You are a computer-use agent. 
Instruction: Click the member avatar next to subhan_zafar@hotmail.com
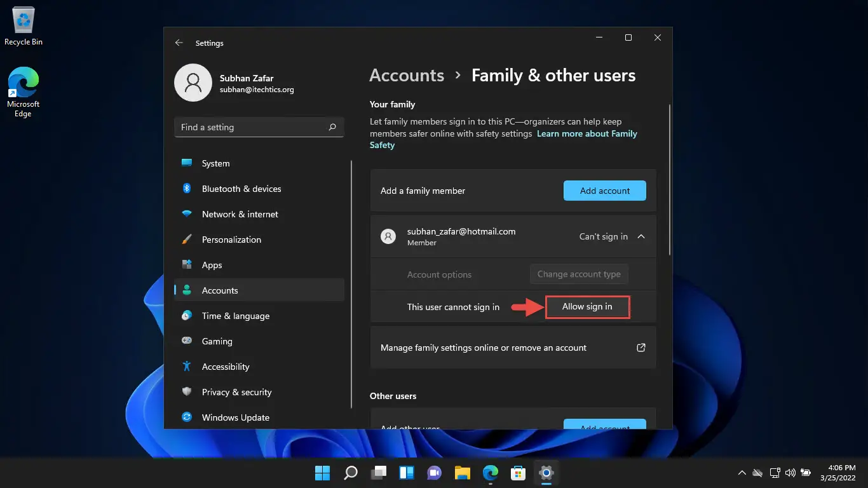[x=388, y=236]
